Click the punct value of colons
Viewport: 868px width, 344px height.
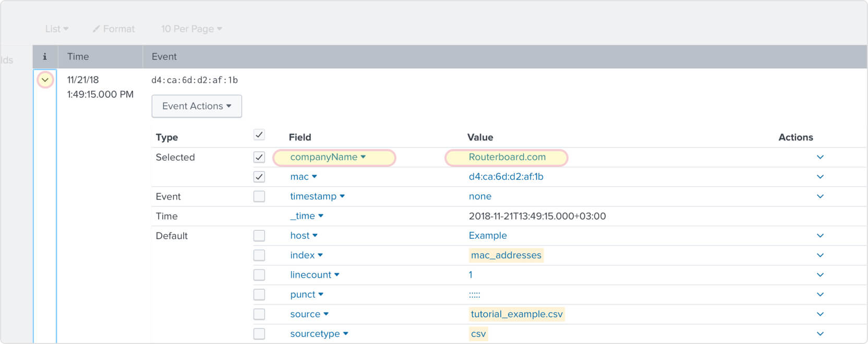(x=474, y=295)
